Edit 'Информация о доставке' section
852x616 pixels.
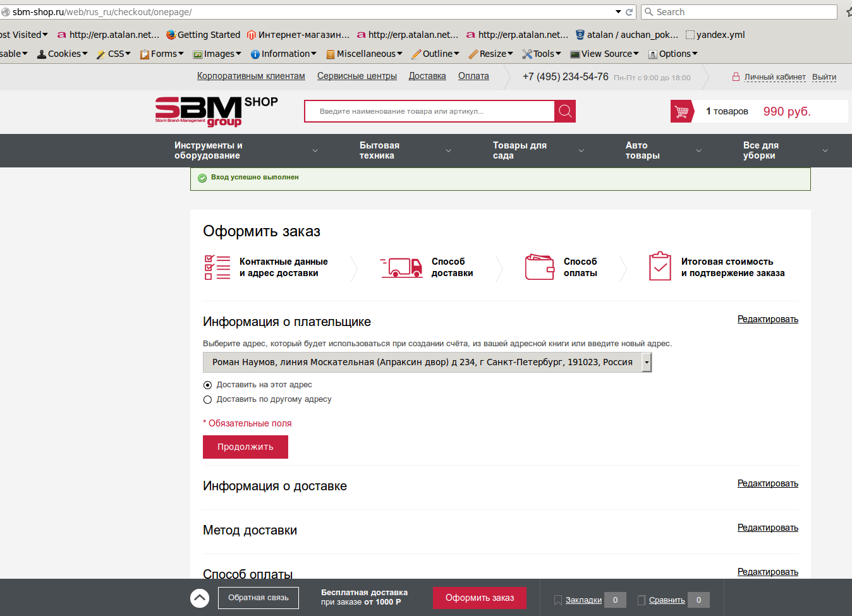(768, 483)
